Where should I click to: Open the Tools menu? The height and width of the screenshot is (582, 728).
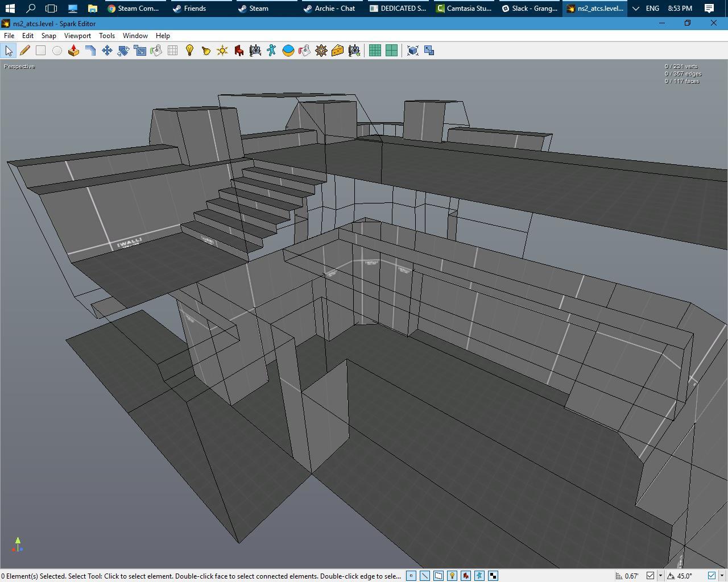click(x=107, y=35)
